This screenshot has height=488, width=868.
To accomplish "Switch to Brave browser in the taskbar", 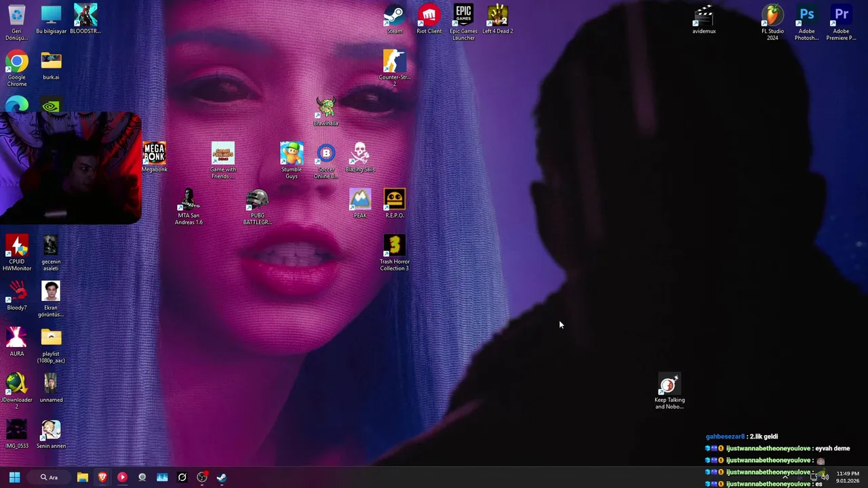I will click(102, 477).
